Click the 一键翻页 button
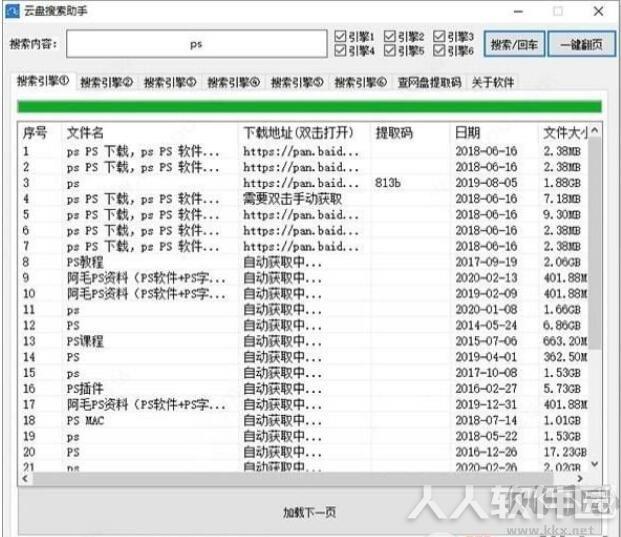Screen dimensions: 621x537 pyautogui.click(x=581, y=44)
